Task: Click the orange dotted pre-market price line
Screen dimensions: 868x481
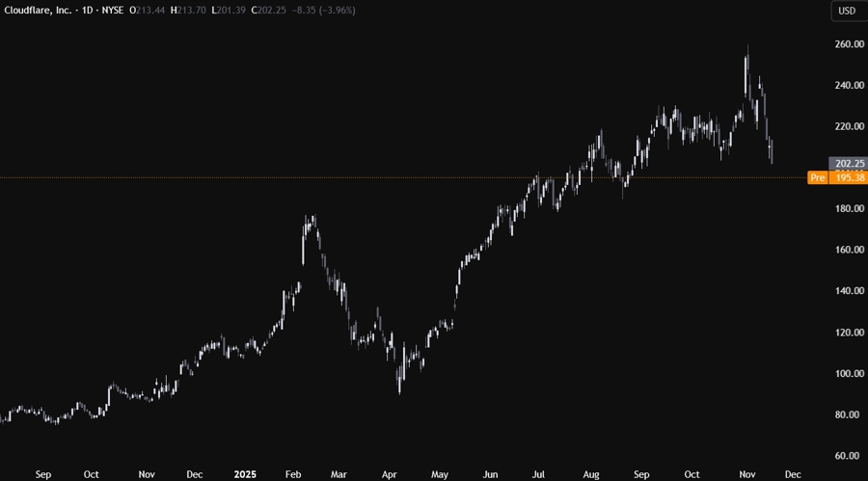Action: point(386,177)
